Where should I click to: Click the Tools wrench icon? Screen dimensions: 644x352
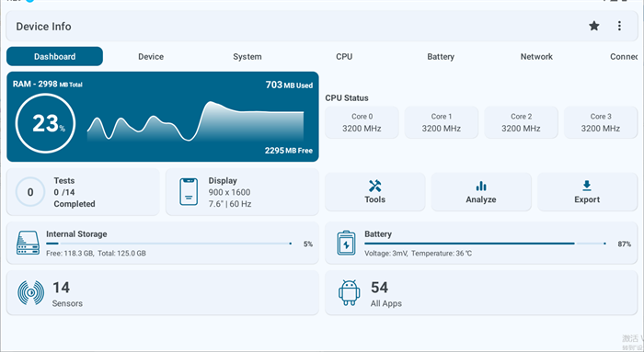click(374, 186)
